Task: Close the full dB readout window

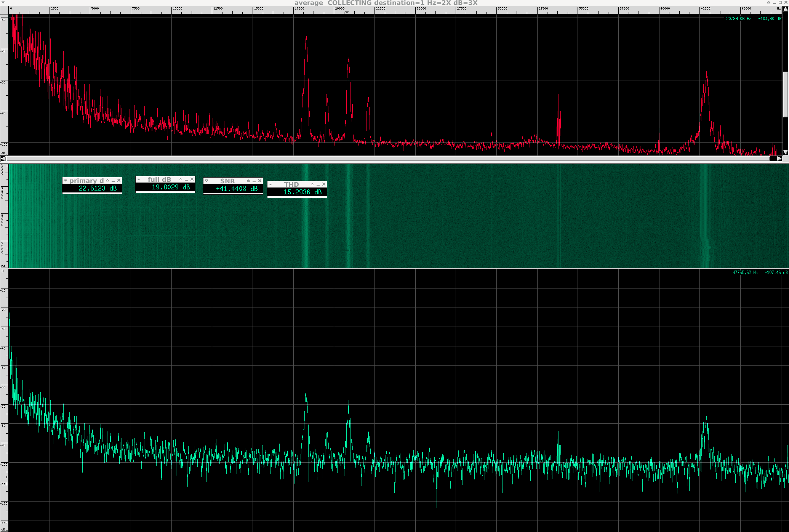Action: pyautogui.click(x=192, y=179)
